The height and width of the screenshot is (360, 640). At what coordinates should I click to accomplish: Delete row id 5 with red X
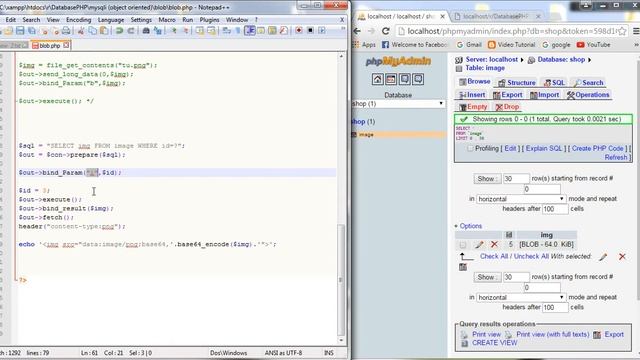tap(494, 244)
